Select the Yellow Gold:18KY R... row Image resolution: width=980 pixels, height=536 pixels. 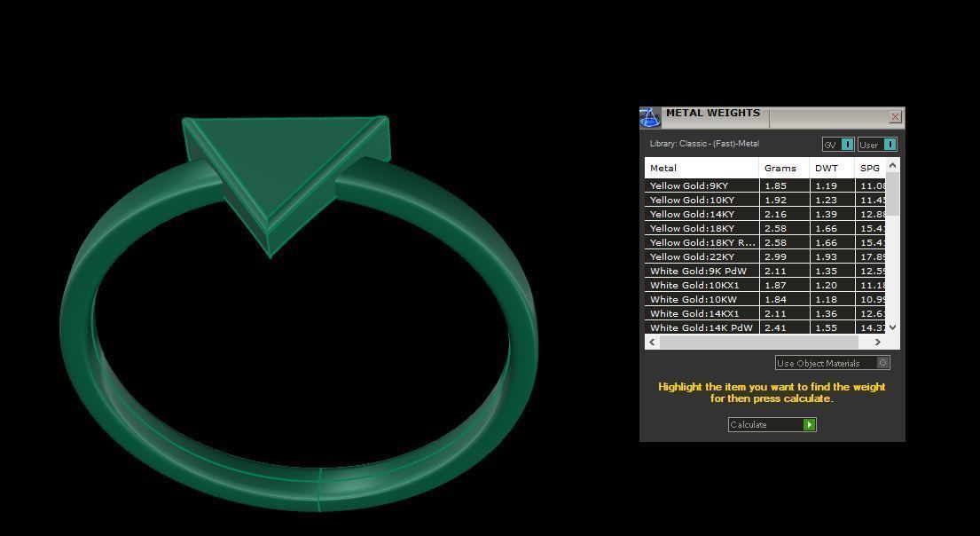click(x=765, y=242)
